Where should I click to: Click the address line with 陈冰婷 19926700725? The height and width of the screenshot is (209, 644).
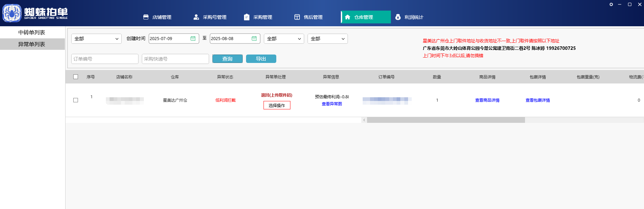pyautogui.click(x=499, y=48)
